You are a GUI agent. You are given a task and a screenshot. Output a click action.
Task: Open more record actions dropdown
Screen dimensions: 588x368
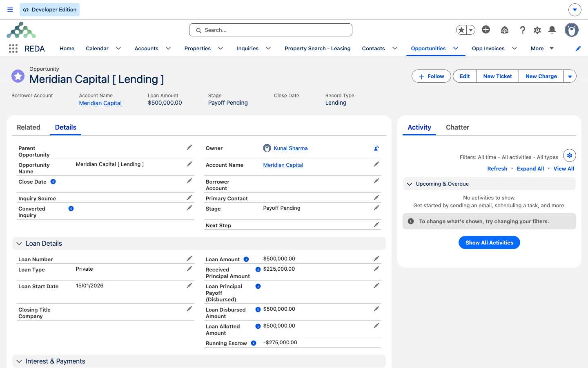click(570, 76)
